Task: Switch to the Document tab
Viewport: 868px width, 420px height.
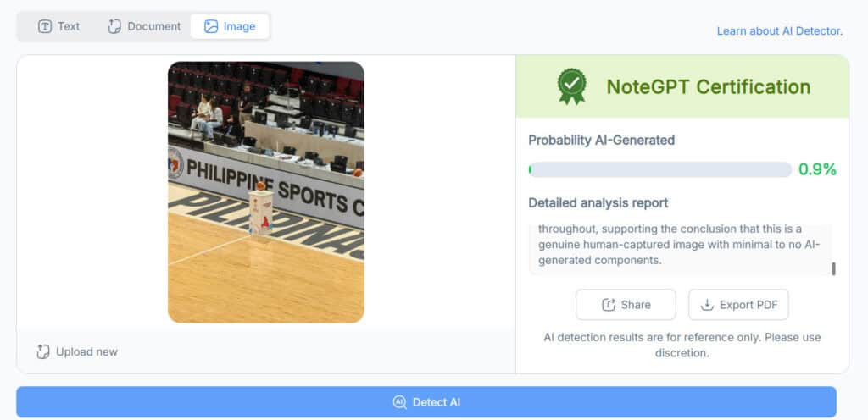Action: [x=144, y=26]
